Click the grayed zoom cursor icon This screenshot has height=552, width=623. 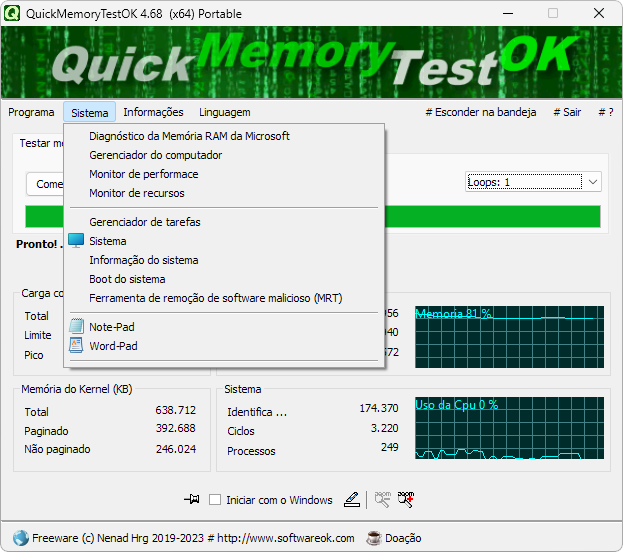click(x=383, y=499)
